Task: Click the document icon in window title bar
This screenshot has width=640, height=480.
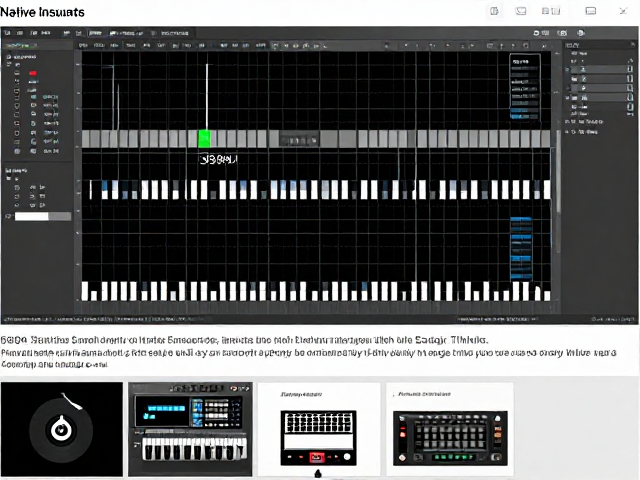Action: (x=494, y=11)
